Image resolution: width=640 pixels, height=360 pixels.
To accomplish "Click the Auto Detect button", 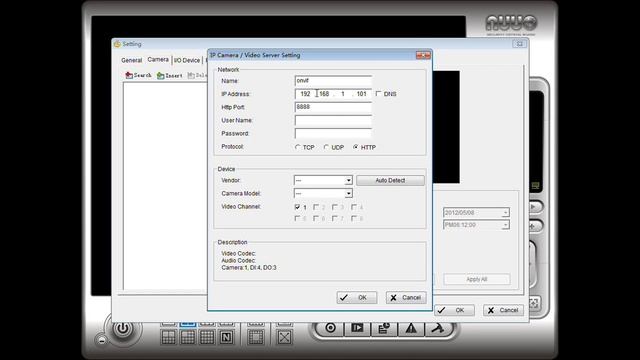I will pyautogui.click(x=390, y=180).
